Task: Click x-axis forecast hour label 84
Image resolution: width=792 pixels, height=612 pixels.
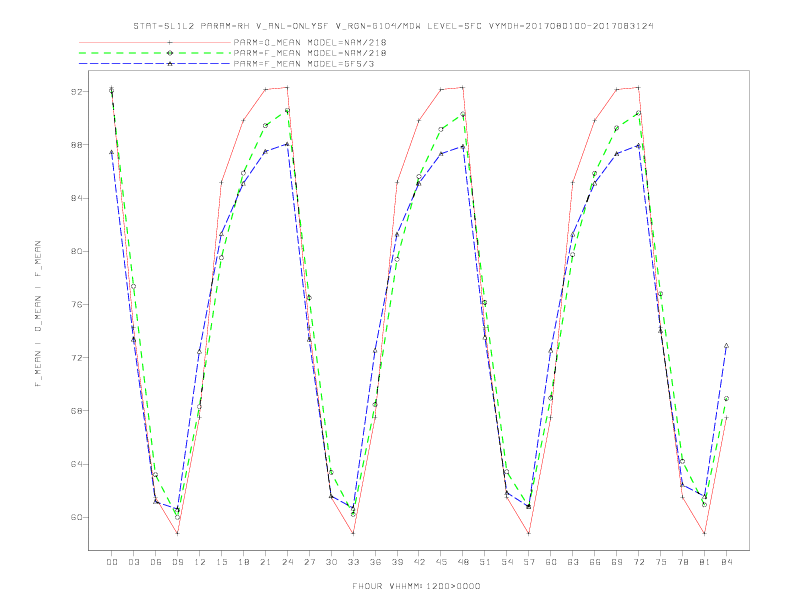Action: pos(726,562)
